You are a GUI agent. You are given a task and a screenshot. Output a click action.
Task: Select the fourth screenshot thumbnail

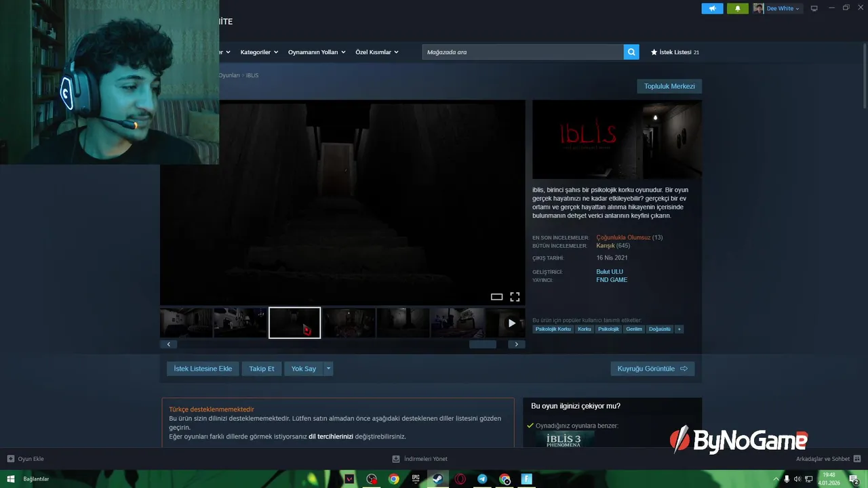pyautogui.click(x=349, y=323)
